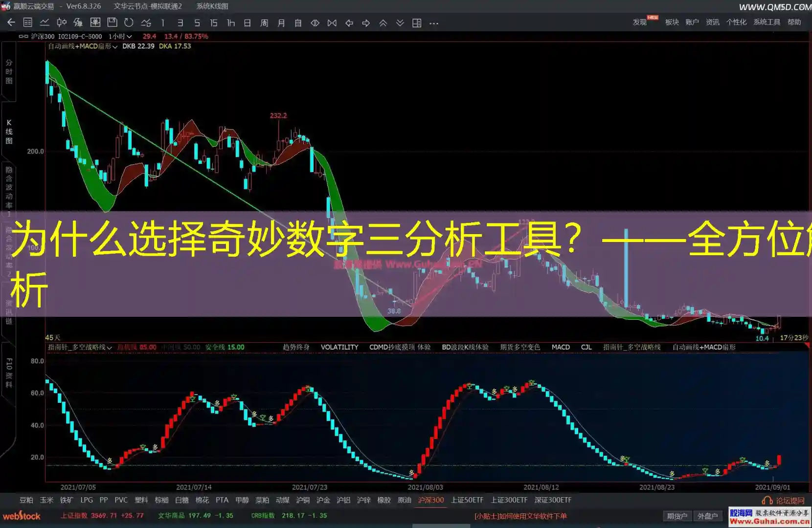Open the 发现 menu

click(640, 22)
